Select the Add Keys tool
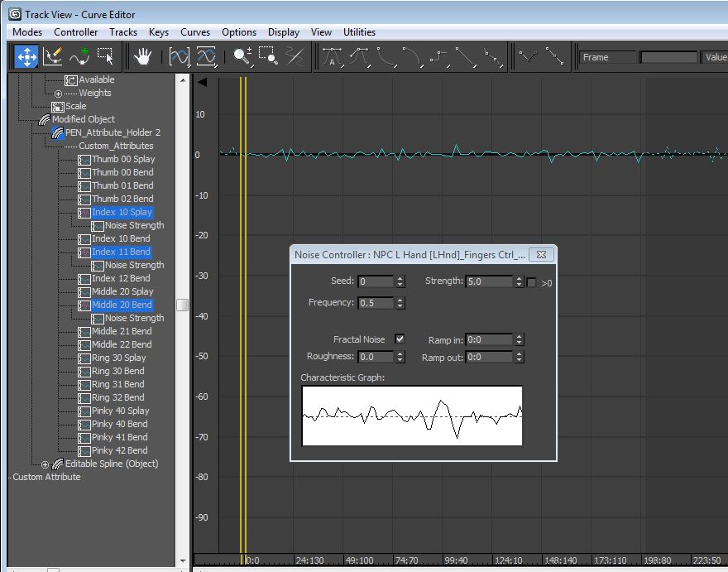 [80, 56]
